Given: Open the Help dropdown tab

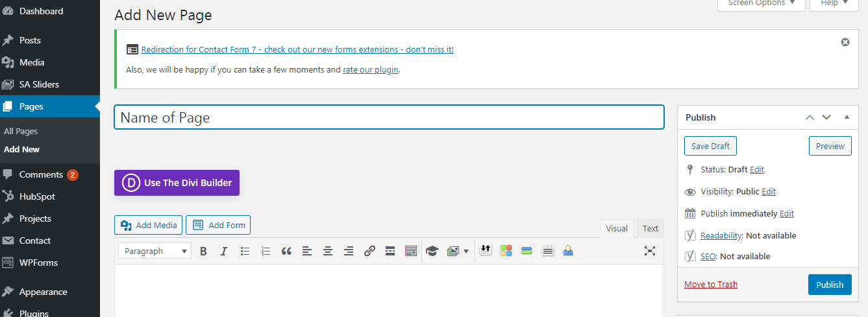Looking at the screenshot, I should tap(834, 3).
